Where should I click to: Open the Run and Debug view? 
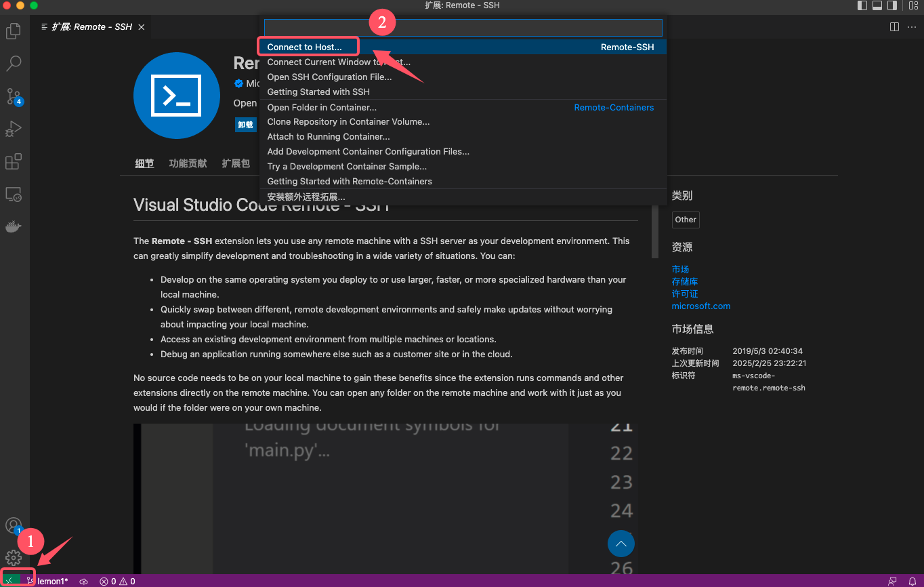point(14,129)
